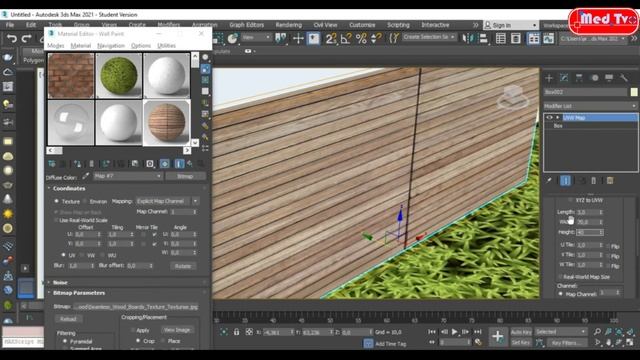Expand the Noise rollout

tap(60, 282)
